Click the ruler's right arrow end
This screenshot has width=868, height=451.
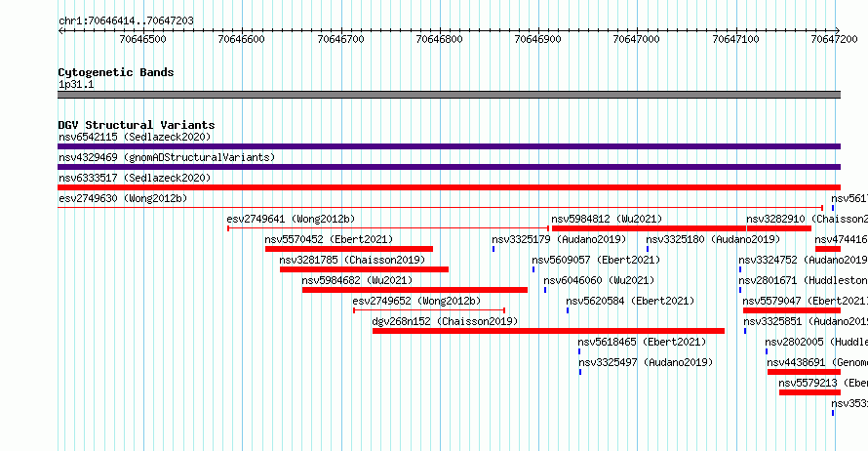[838, 30]
